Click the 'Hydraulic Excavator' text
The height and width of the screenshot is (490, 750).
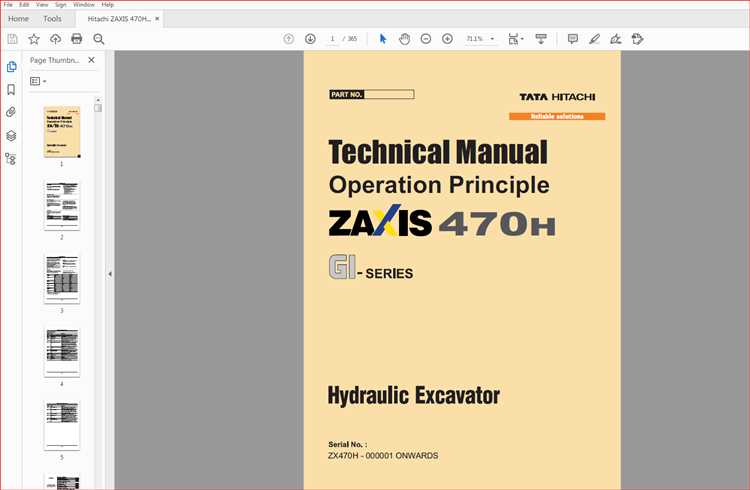414,396
